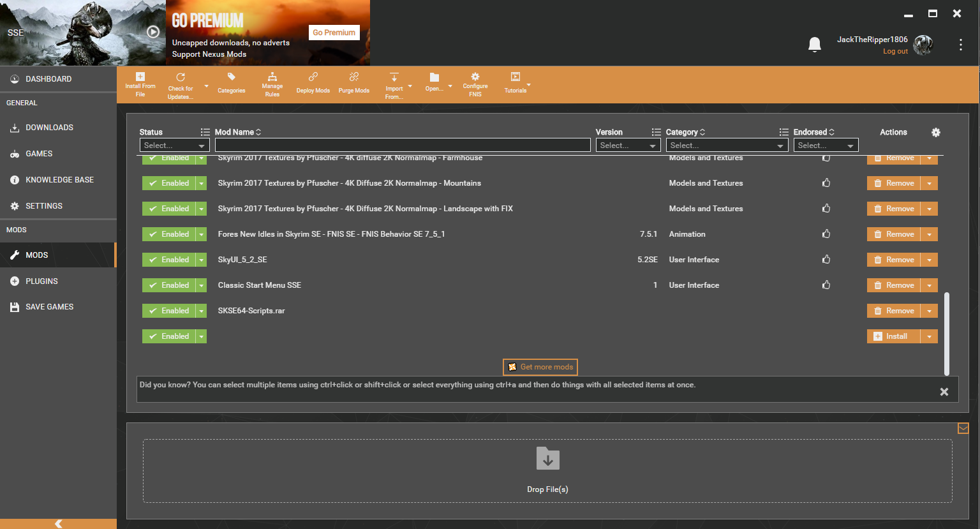Open table column settings gear
This screenshot has width=980, height=529.
pos(936,132)
